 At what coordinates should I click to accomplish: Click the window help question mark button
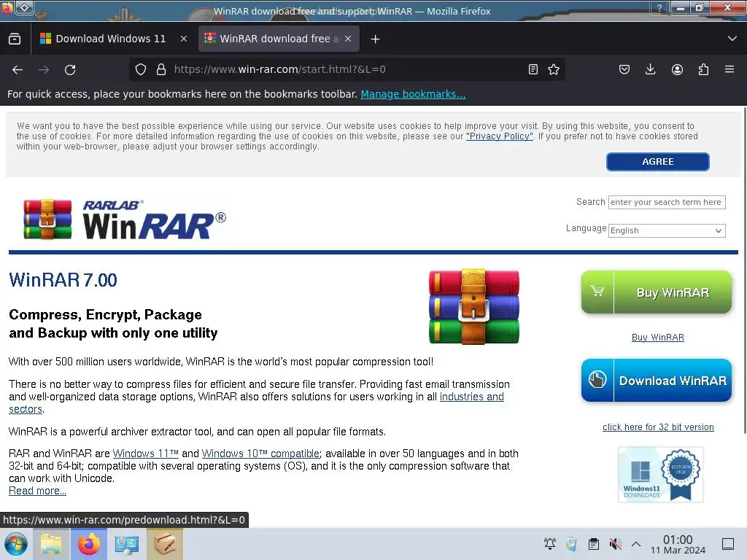[x=659, y=7]
